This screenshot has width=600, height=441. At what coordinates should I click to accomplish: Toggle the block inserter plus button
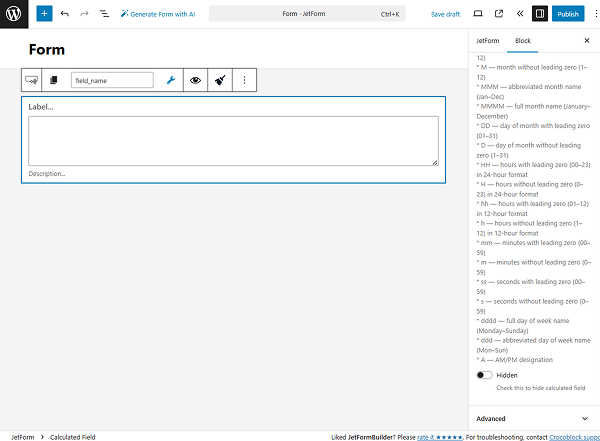[x=44, y=14]
